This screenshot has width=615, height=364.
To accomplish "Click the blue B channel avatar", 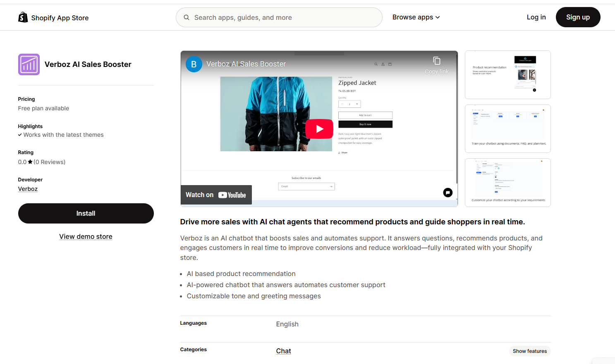I will tap(194, 64).
